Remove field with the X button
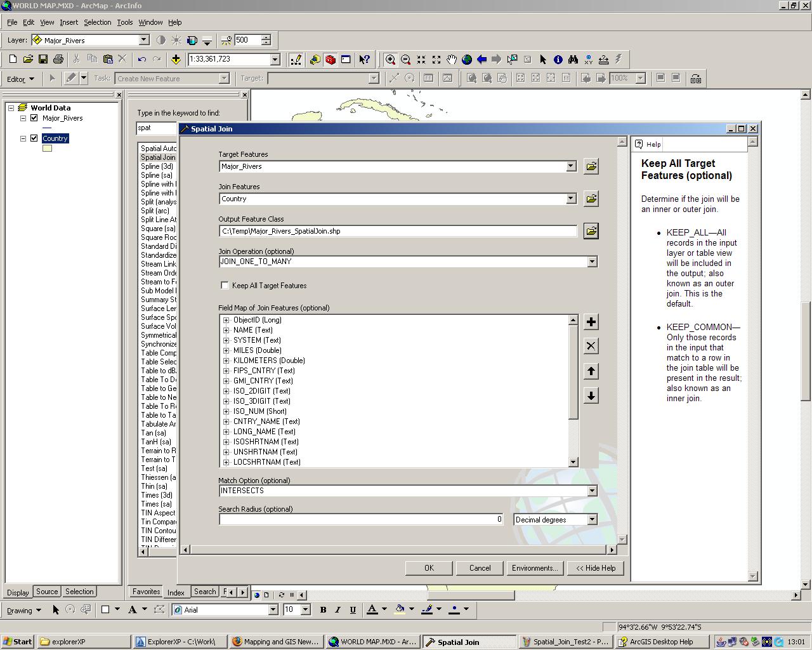The height and width of the screenshot is (650, 812). (591, 346)
